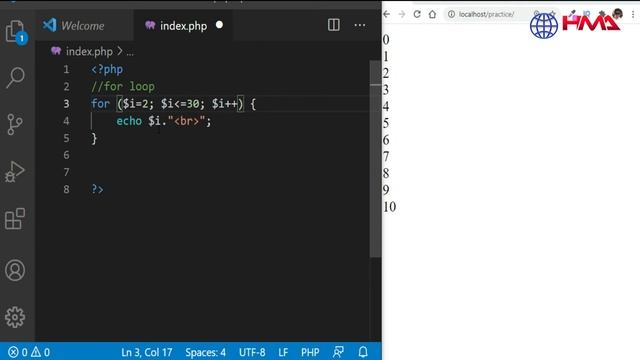Click LF end of line setting
The width and height of the screenshot is (640, 360).
pyautogui.click(x=283, y=352)
